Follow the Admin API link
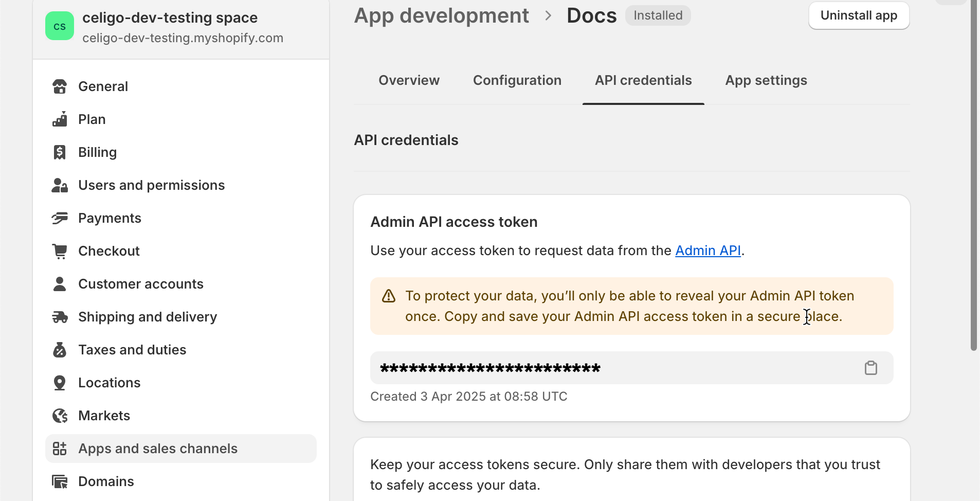Viewport: 980px width, 501px height. pyautogui.click(x=707, y=251)
